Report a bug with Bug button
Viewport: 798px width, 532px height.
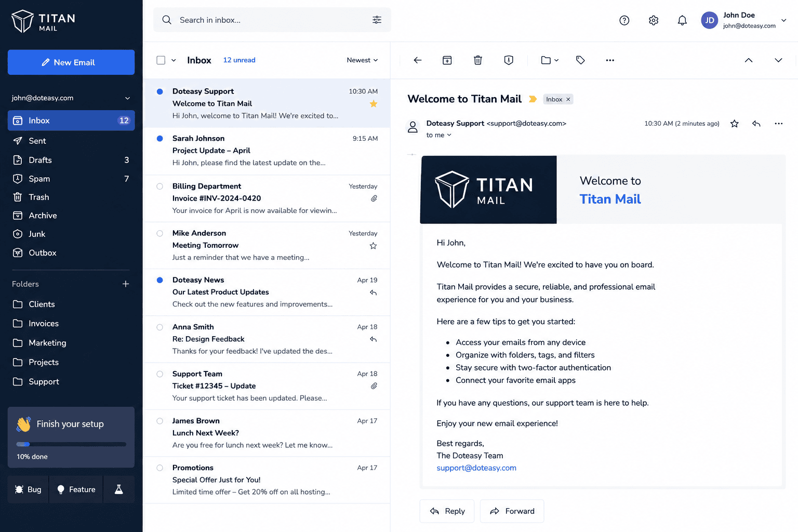(x=28, y=489)
